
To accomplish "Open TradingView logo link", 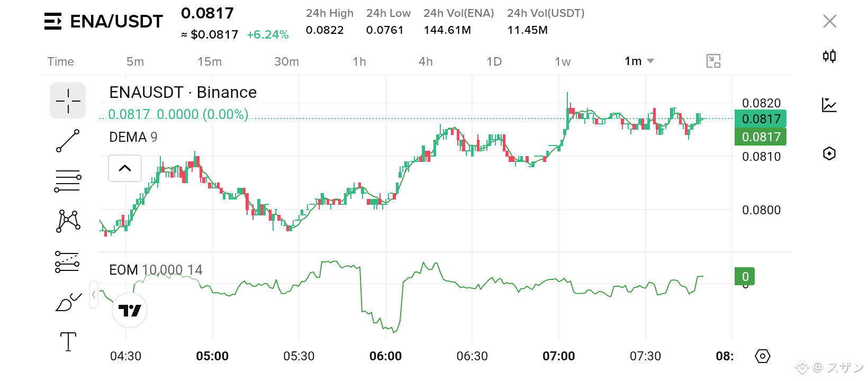I will 130,310.
